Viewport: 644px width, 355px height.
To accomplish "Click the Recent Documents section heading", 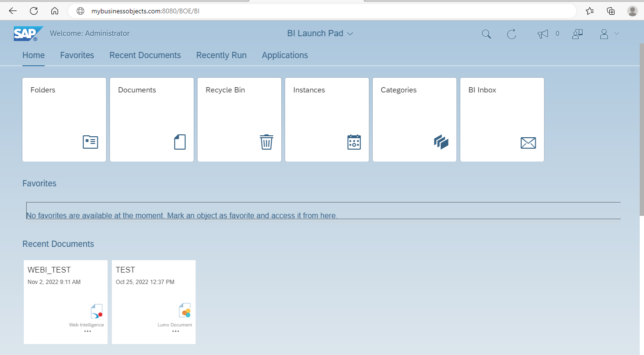I will click(x=58, y=244).
